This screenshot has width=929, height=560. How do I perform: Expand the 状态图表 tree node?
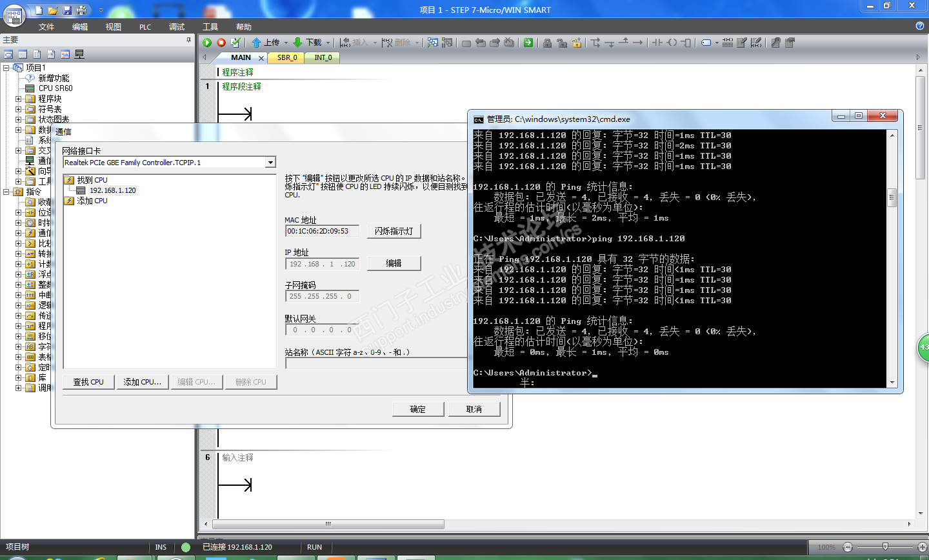(x=19, y=119)
